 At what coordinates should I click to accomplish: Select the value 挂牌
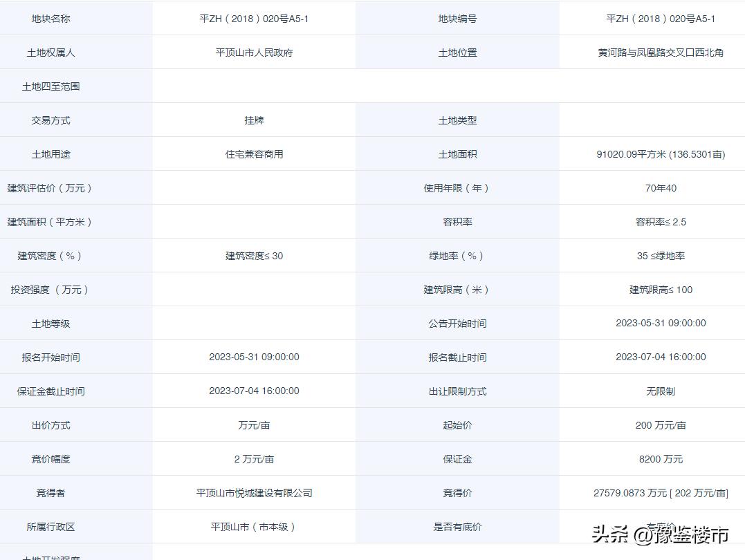pos(254,120)
